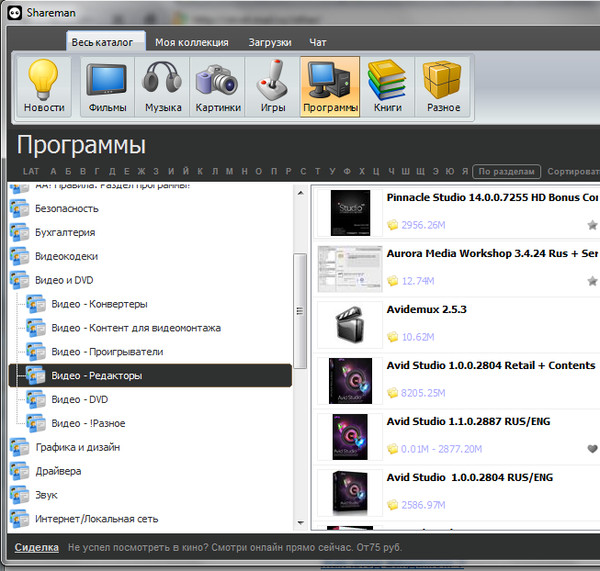600x571 pixels.
Task: Switch to the Моя коллекция tab
Action: [x=192, y=42]
